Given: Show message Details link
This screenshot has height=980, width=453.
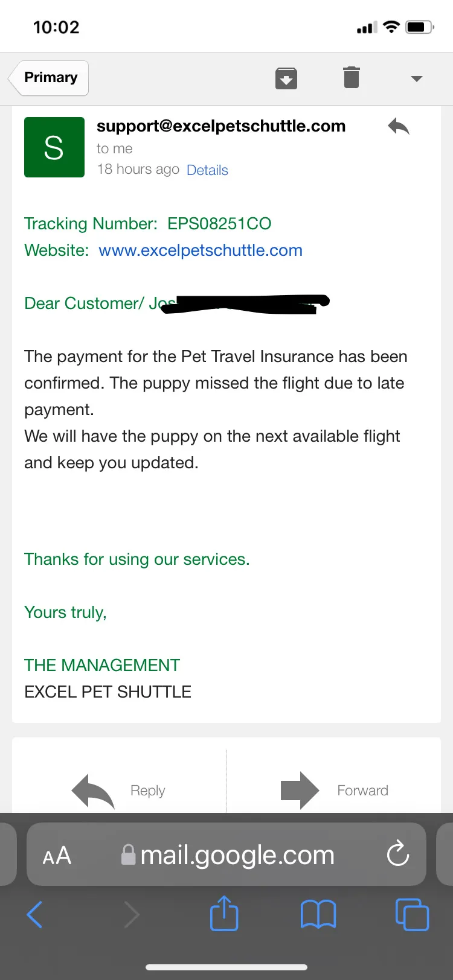Looking at the screenshot, I should click(x=207, y=170).
